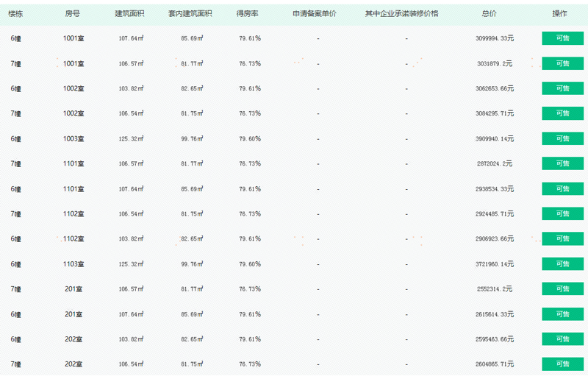The width and height of the screenshot is (588, 379).
Task: Click the 套内建筑面积 column header
Action: pyautogui.click(x=190, y=14)
